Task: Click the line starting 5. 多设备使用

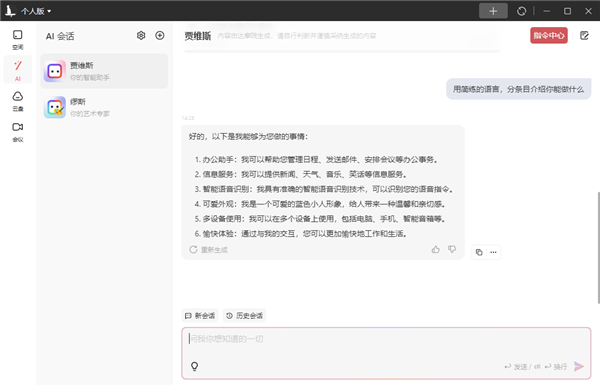Action: click(x=320, y=219)
